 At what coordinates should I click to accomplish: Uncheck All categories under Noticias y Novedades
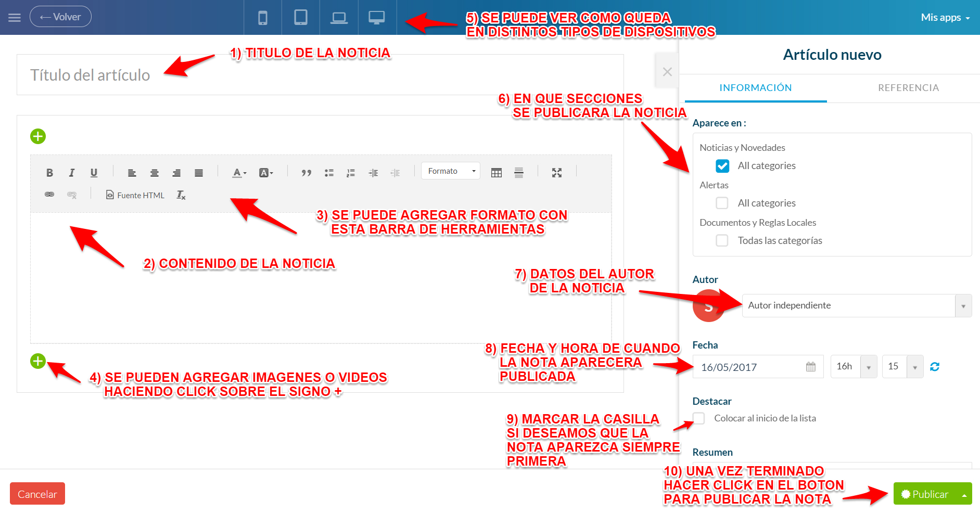(x=722, y=166)
